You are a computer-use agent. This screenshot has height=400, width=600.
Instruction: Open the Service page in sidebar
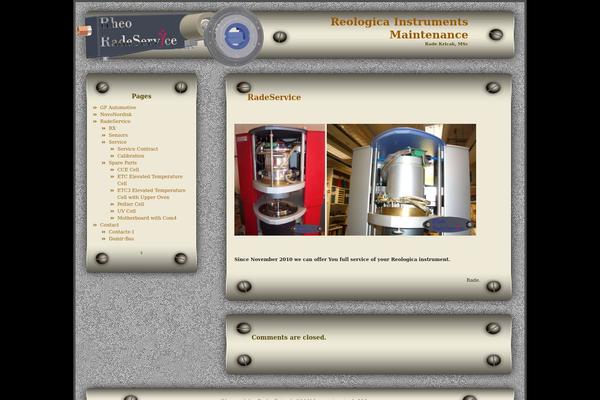117,142
